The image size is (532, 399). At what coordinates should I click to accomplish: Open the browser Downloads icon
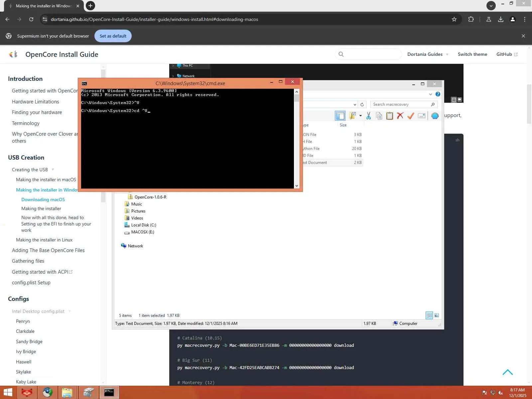(501, 19)
